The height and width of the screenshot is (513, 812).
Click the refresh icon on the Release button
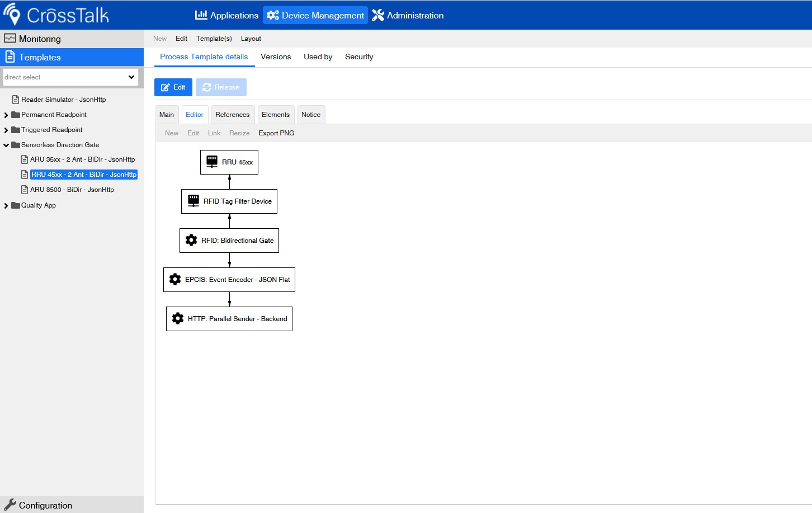[x=207, y=87]
